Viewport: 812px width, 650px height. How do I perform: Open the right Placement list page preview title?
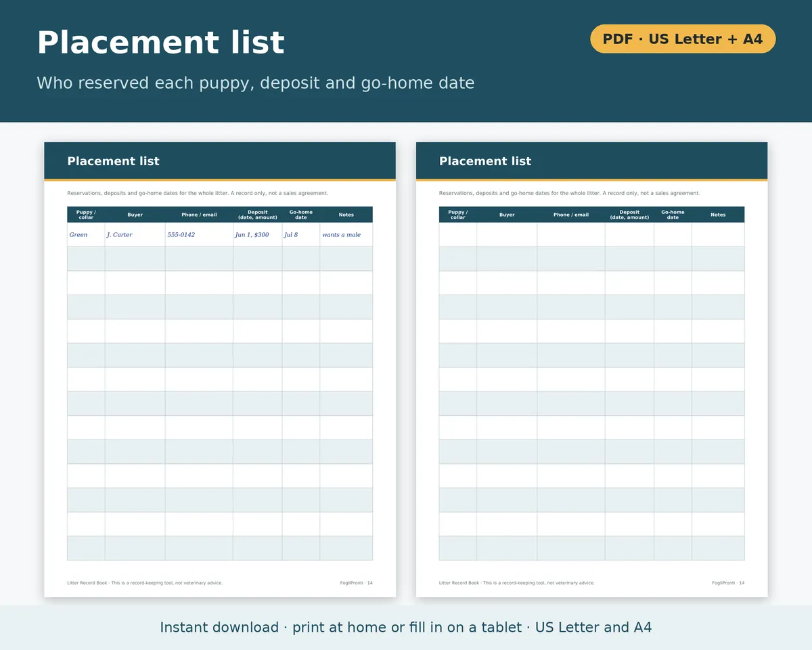click(x=485, y=161)
